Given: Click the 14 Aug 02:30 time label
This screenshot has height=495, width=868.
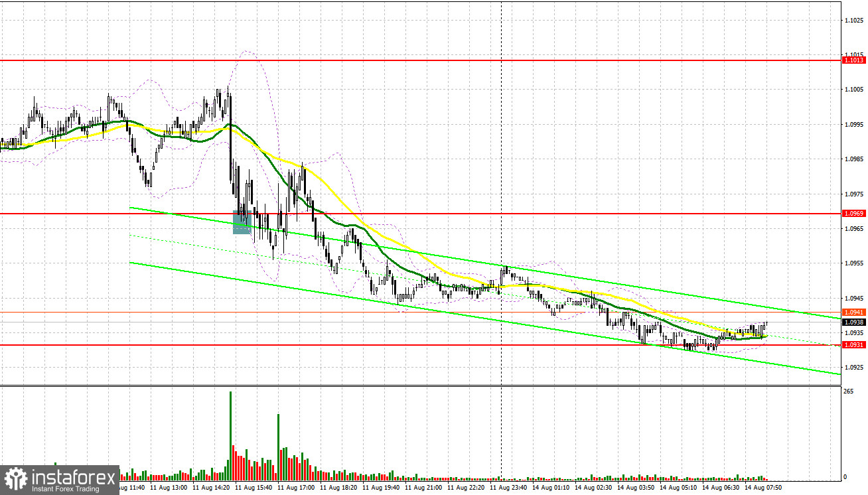Looking at the screenshot, I should tap(593, 488).
